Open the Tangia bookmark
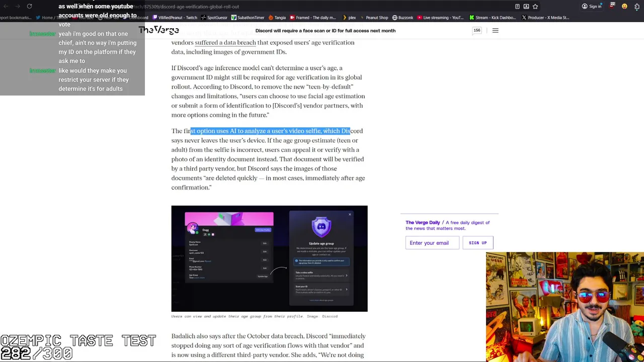Image resolution: width=644 pixels, height=362 pixels. 277,18
